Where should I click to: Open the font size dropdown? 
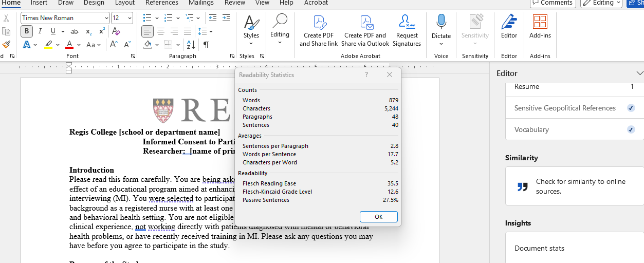pyautogui.click(x=130, y=18)
